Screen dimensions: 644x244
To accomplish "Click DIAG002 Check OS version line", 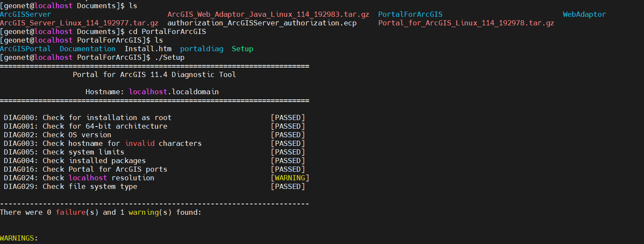I will click(x=58, y=135).
